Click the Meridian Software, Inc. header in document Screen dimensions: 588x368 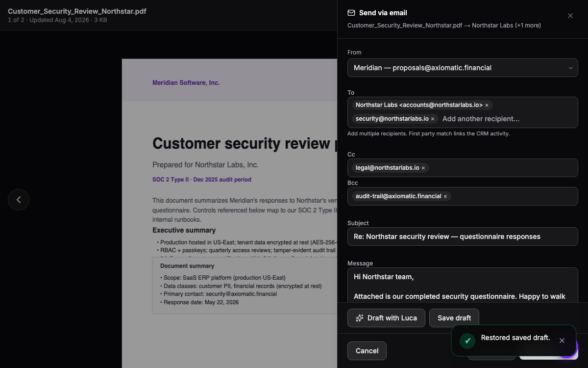pos(186,83)
